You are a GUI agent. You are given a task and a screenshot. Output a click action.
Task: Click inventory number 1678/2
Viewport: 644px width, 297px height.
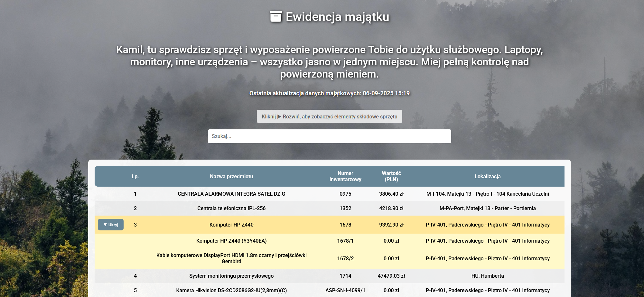tap(345, 258)
